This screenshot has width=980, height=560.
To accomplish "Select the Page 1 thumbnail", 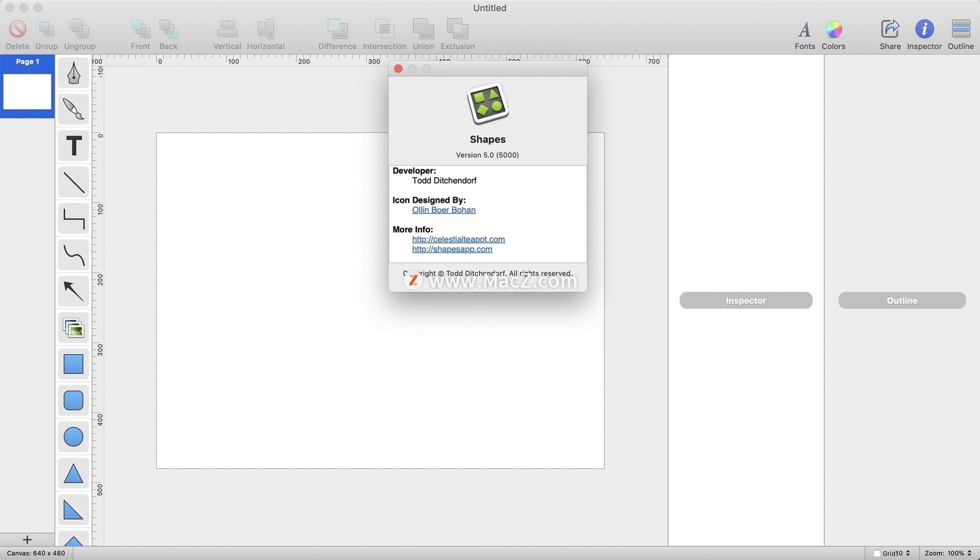I will 28,91.
